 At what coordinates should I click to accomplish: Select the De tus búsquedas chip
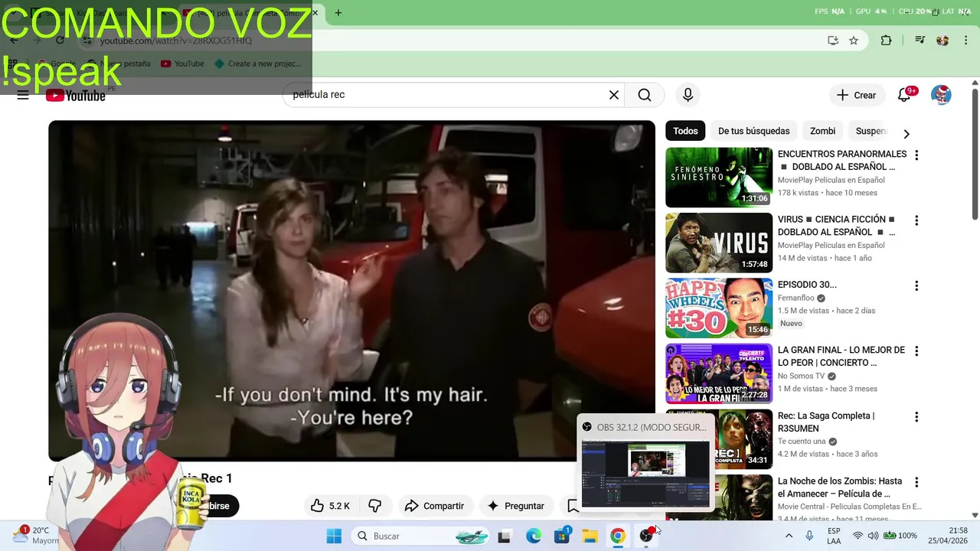click(x=753, y=131)
